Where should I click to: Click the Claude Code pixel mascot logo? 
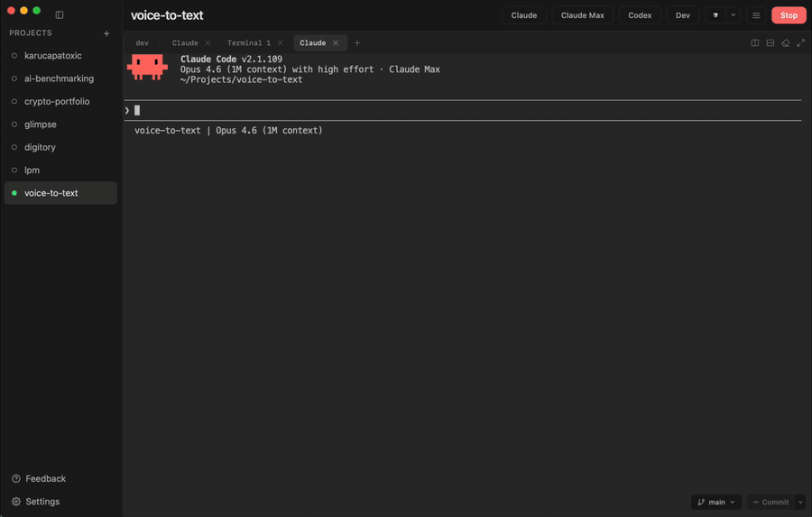[x=148, y=67]
